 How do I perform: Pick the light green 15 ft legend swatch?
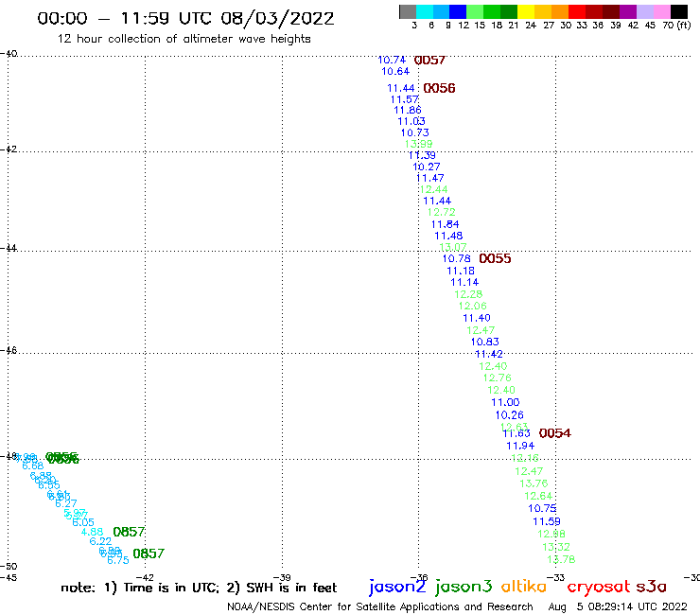click(x=475, y=11)
